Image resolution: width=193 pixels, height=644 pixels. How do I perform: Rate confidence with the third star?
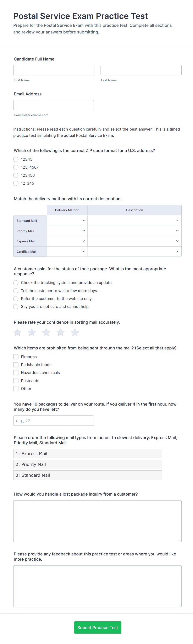(x=46, y=332)
